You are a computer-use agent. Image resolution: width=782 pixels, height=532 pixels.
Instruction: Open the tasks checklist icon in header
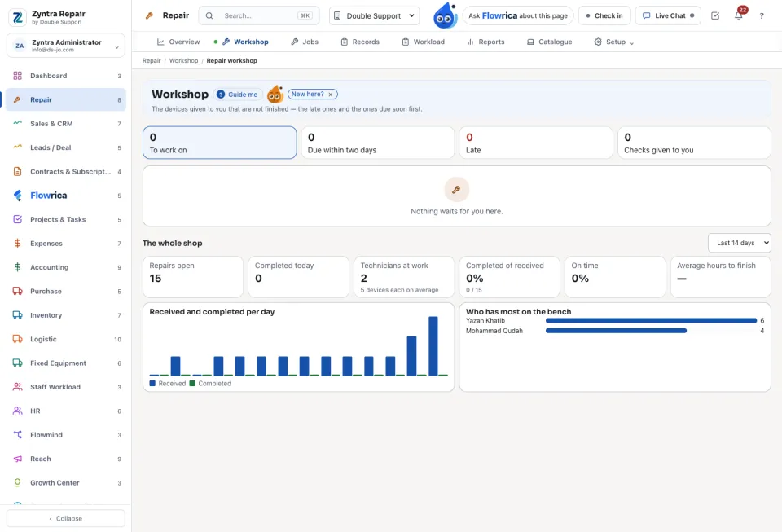(x=715, y=15)
